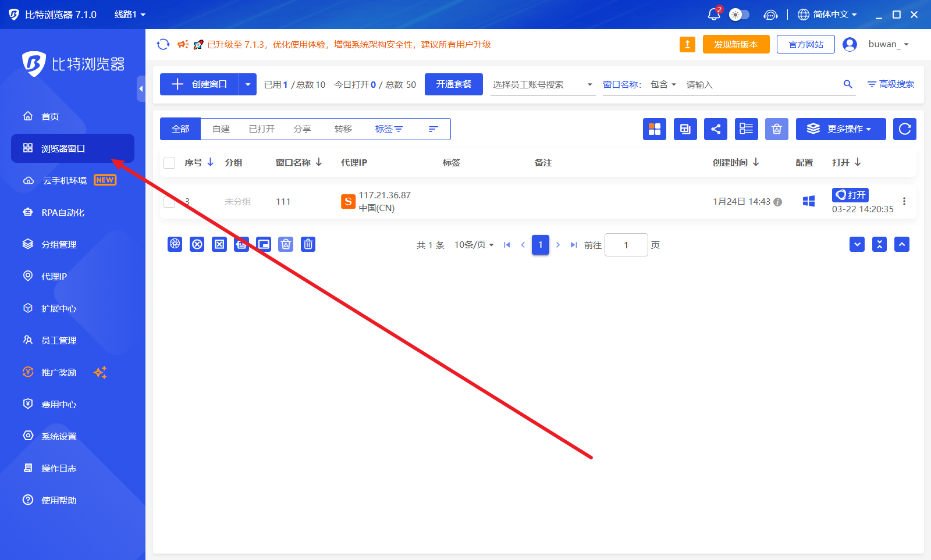Toggle the light/dark theme switch
Image resolution: width=931 pixels, height=560 pixels.
click(739, 15)
